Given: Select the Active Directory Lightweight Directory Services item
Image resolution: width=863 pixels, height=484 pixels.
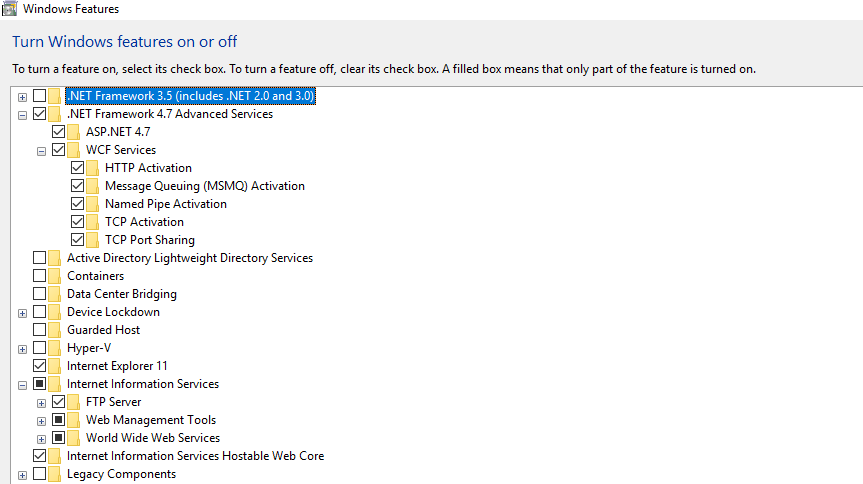Looking at the screenshot, I should click(189, 258).
